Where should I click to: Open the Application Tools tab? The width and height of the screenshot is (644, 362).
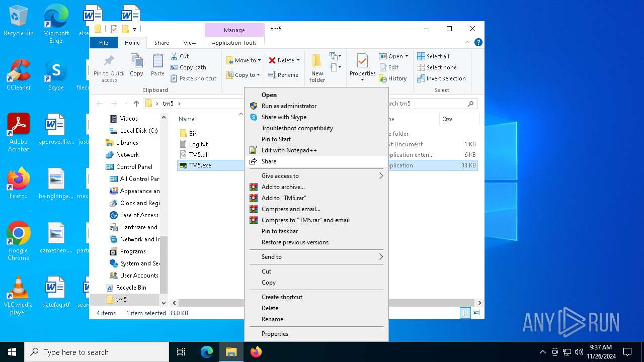pos(234,43)
